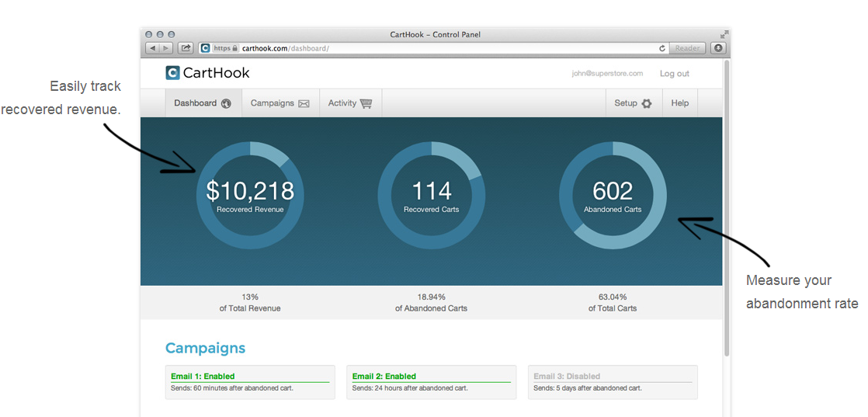The height and width of the screenshot is (417, 868).
Task: Open the Help tab
Action: click(680, 103)
